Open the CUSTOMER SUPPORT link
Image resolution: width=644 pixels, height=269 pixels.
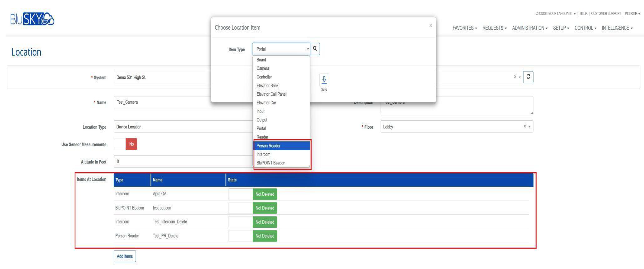(606, 13)
